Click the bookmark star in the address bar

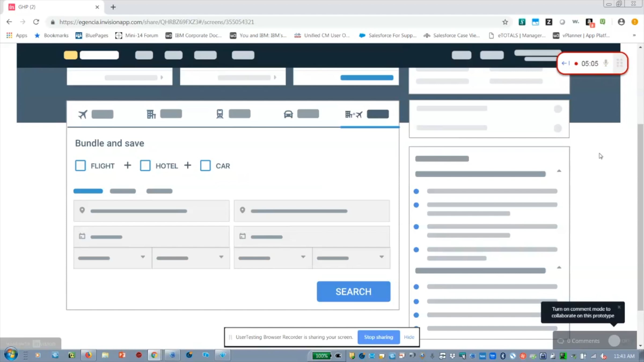[x=505, y=22]
